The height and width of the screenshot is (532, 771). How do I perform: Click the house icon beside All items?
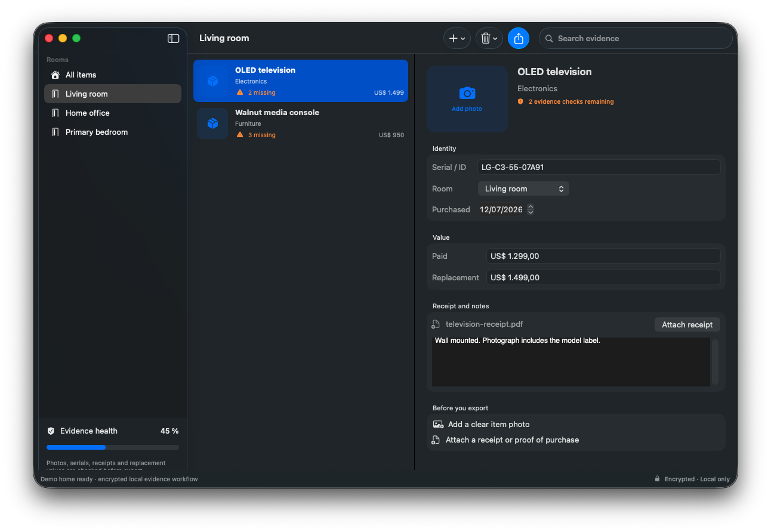(55, 75)
